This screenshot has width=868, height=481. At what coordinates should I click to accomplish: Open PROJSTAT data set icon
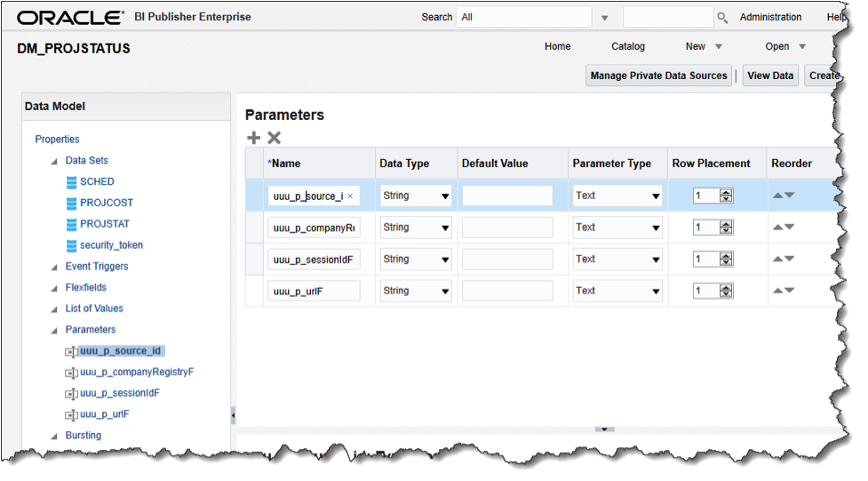tap(71, 224)
